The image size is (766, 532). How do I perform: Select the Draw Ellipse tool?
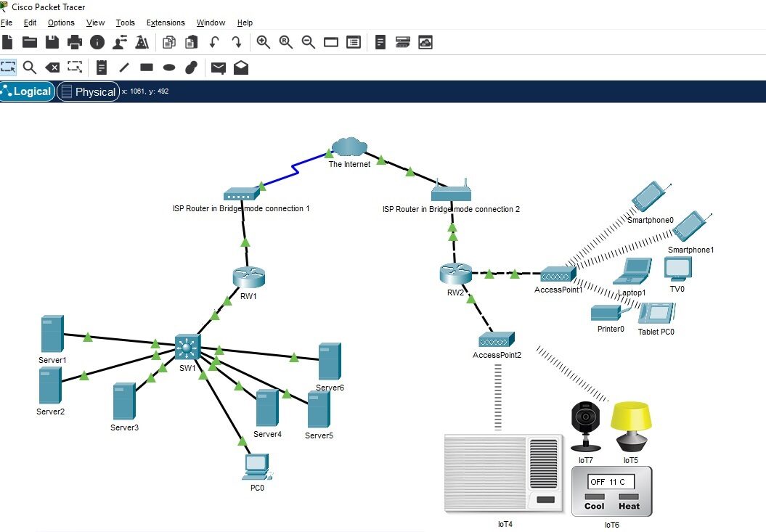(169, 67)
